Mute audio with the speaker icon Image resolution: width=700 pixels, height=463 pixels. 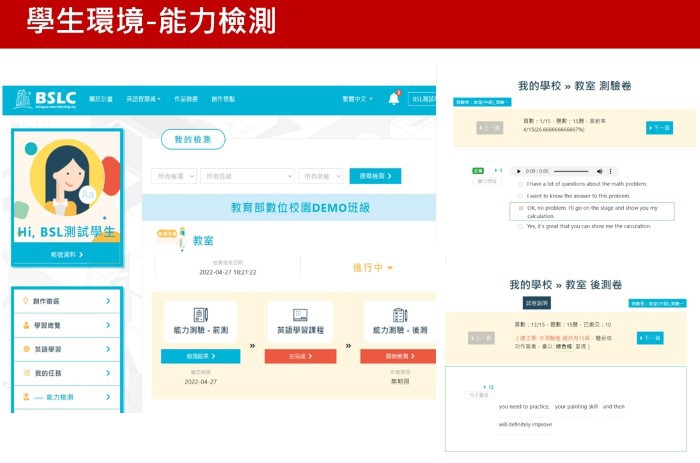pos(600,171)
